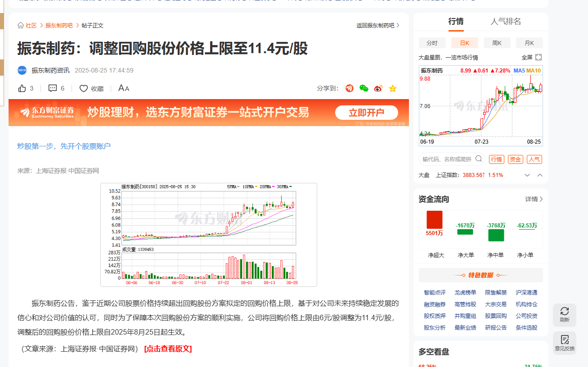Open 高管持股 link
This screenshot has height=367, width=588.
(465, 304)
